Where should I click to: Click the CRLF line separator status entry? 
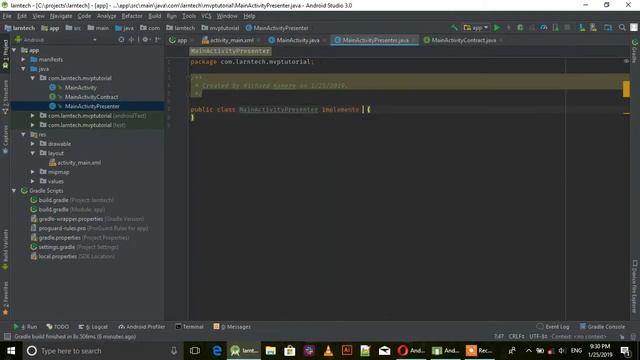(516, 337)
